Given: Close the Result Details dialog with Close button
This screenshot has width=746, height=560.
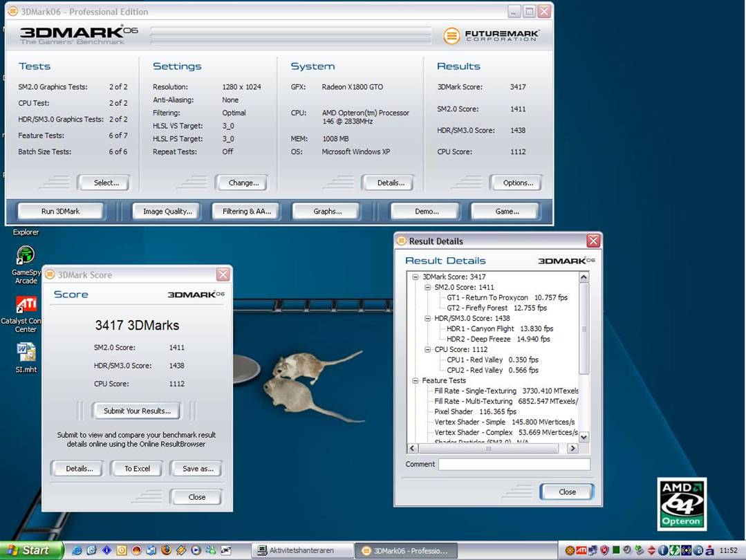Looking at the screenshot, I should click(x=567, y=492).
